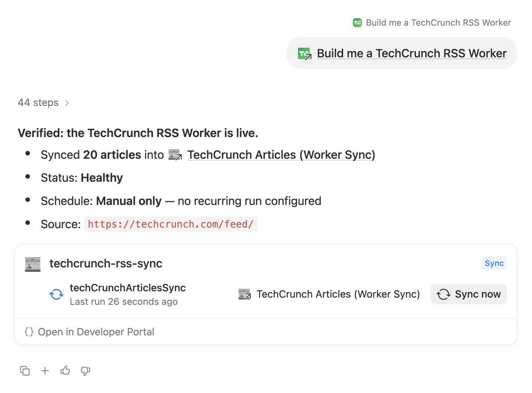
Task: Click the Schedule: Manual only bullet text
Action: tap(181, 201)
